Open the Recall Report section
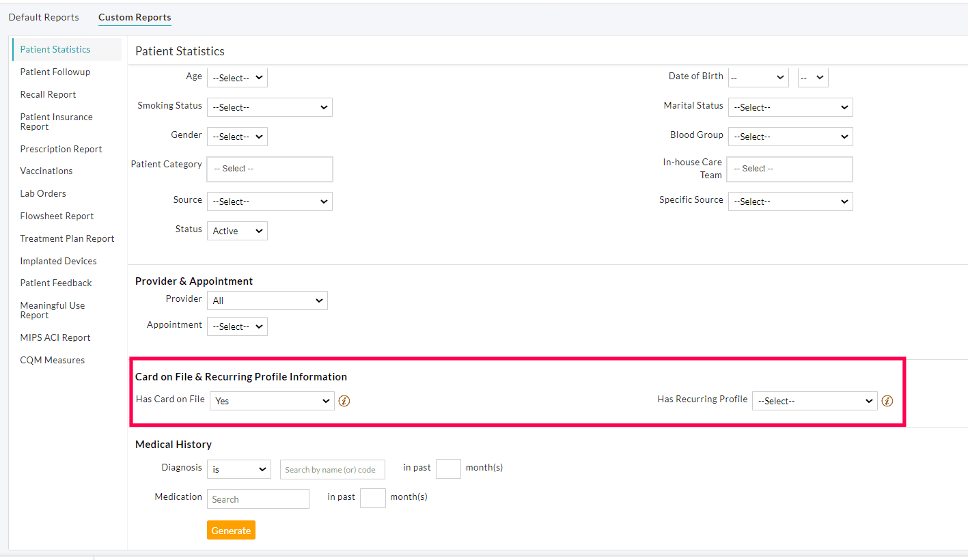The image size is (968, 560). point(48,94)
